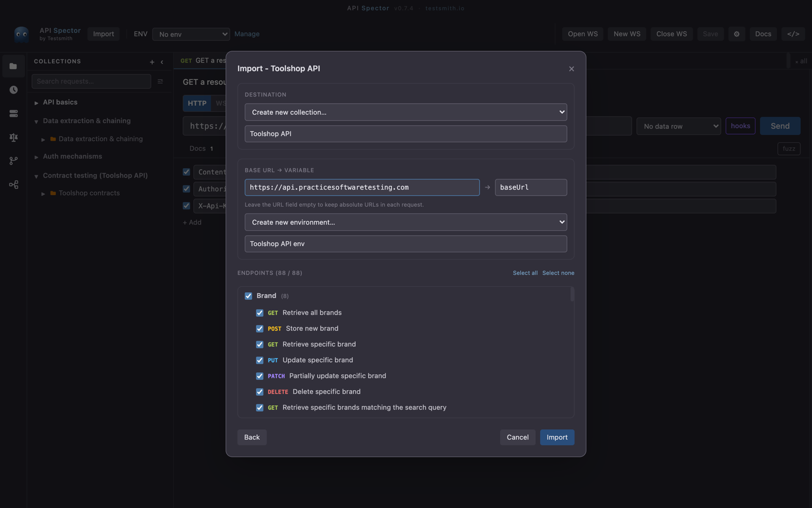Click the Save button in toolbar
The height and width of the screenshot is (508, 812).
pyautogui.click(x=710, y=34)
